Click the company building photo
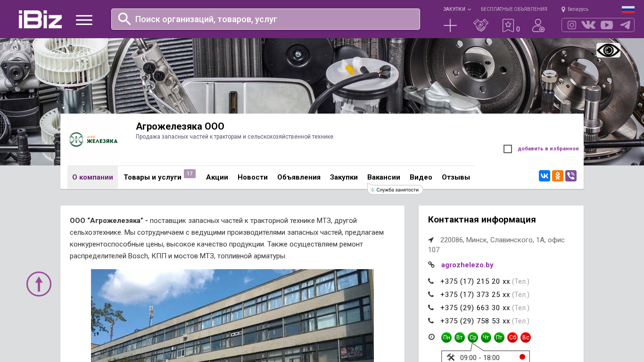 click(232, 315)
